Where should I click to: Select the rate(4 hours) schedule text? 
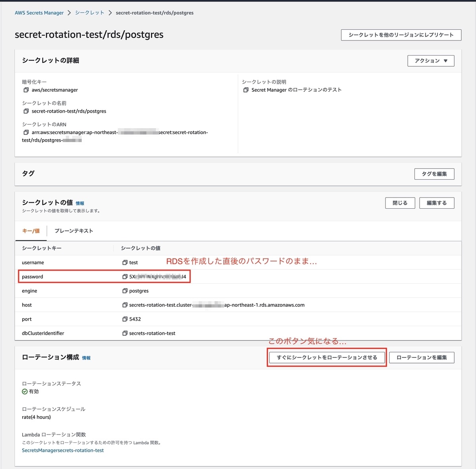[x=36, y=417]
